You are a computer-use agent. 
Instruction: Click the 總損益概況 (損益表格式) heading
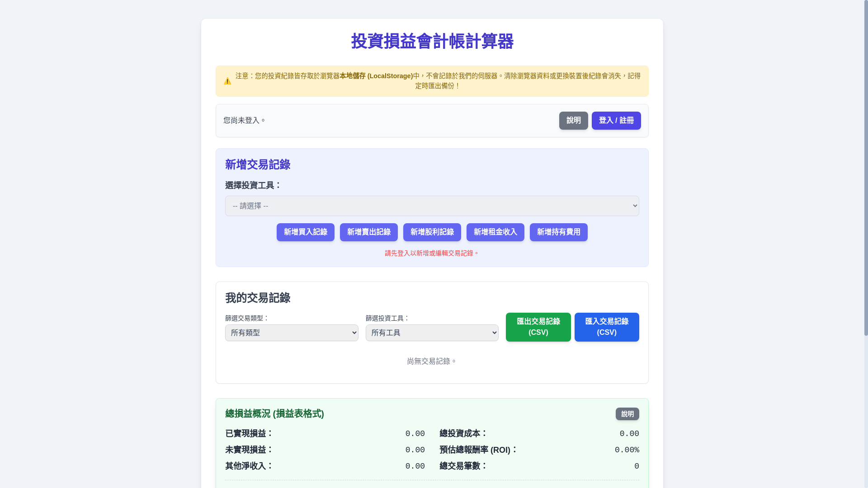coord(274,414)
